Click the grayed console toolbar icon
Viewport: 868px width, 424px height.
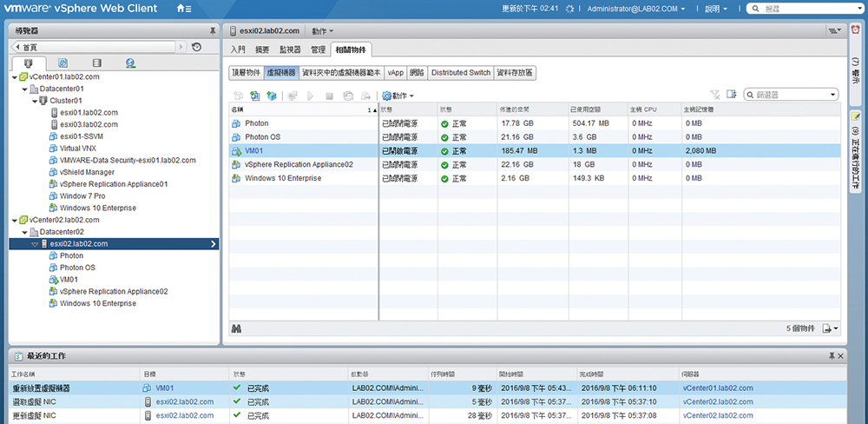(x=292, y=96)
